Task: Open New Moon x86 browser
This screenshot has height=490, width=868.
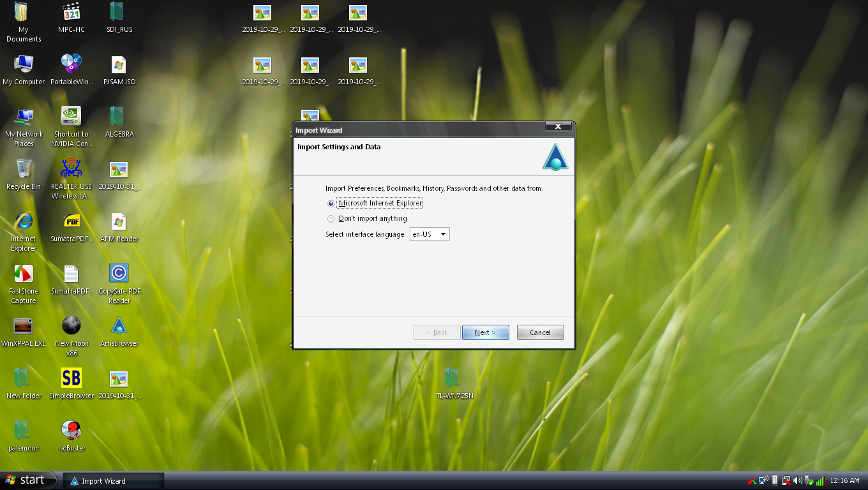Action: pyautogui.click(x=71, y=327)
